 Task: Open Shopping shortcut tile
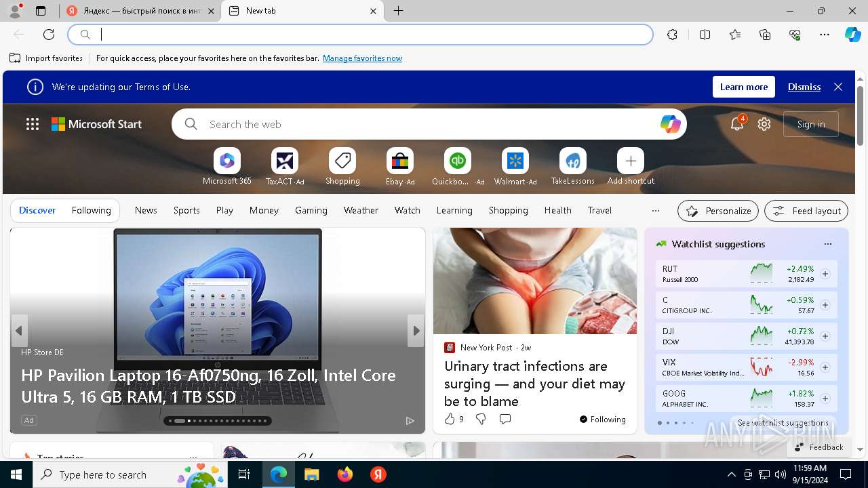(342, 166)
